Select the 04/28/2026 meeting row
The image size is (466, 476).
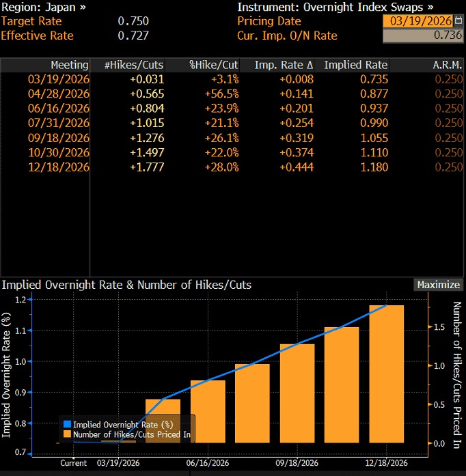tap(232, 94)
